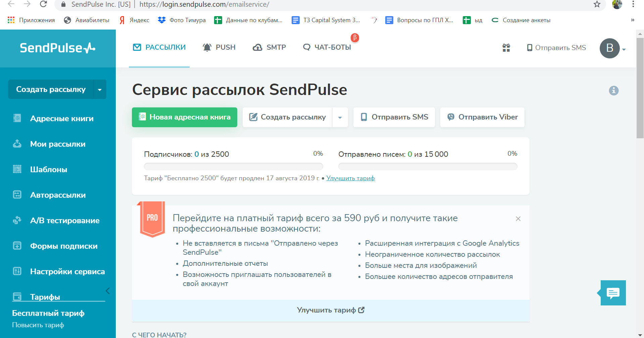Open Адресные книги in the sidebar
644x338 pixels.
(62, 118)
